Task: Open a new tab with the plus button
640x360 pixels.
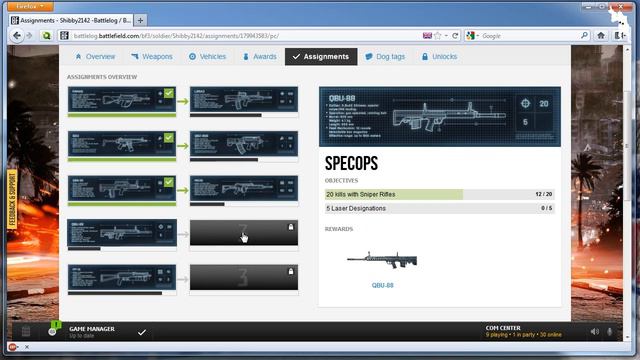Action: tap(140, 20)
